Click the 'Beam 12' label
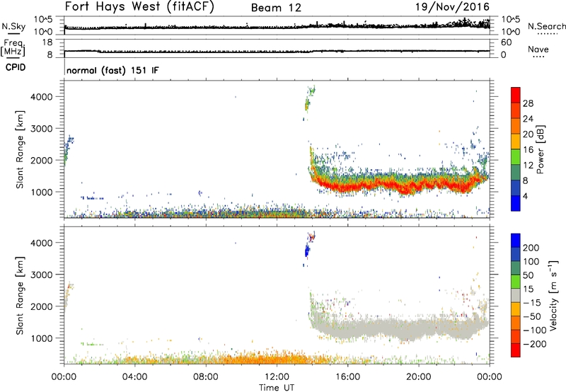This screenshot has width=566, height=392. pyautogui.click(x=276, y=8)
